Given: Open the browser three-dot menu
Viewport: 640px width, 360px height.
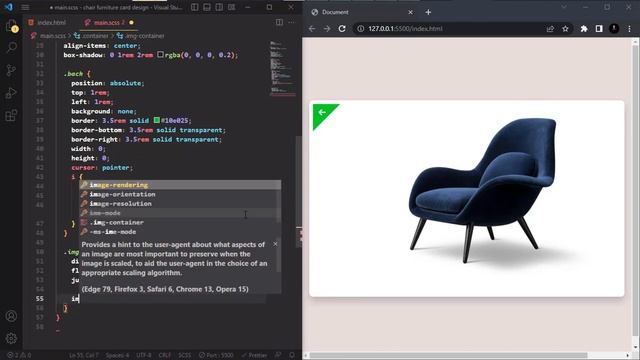Looking at the screenshot, I should point(629,29).
